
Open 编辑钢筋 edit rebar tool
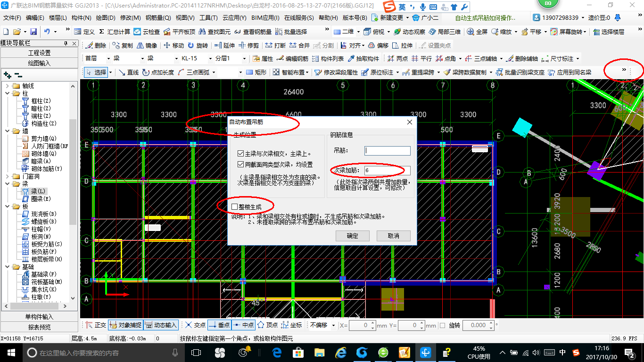click(x=293, y=58)
